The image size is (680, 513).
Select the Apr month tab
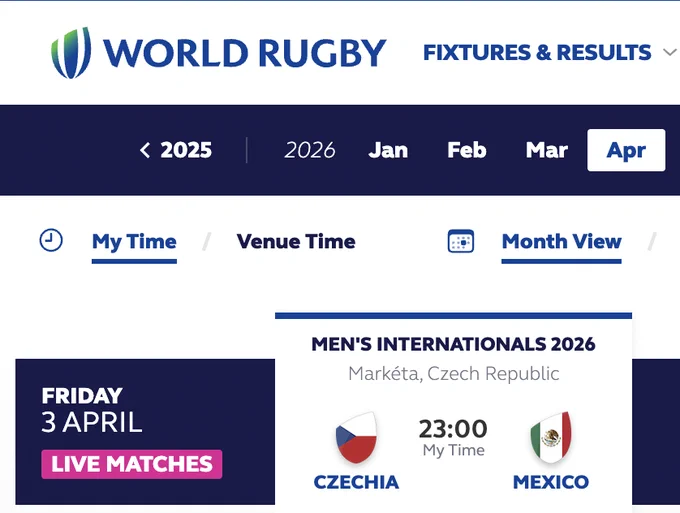[x=626, y=150]
